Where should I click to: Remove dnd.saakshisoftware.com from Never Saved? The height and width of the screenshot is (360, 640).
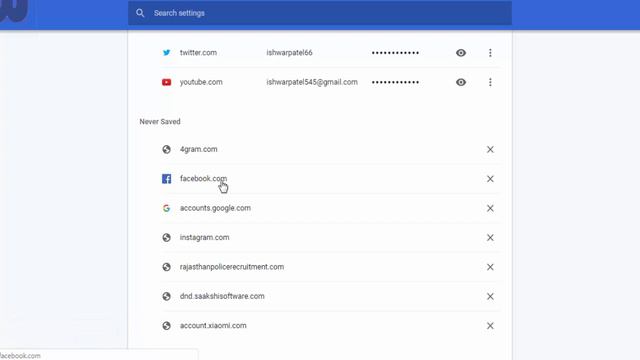pos(490,296)
